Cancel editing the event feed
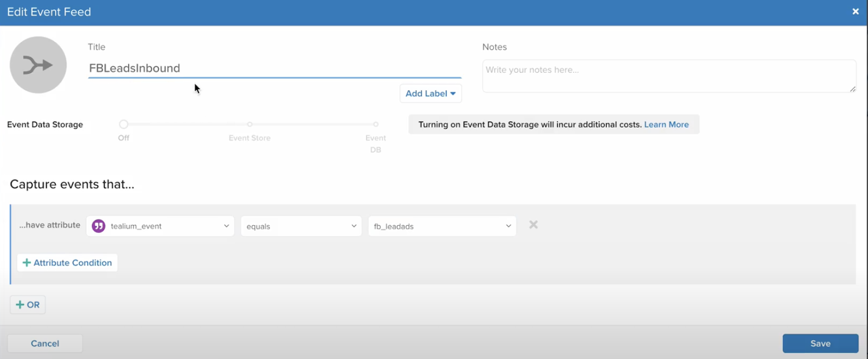This screenshot has height=359, width=868. pyautogui.click(x=45, y=343)
